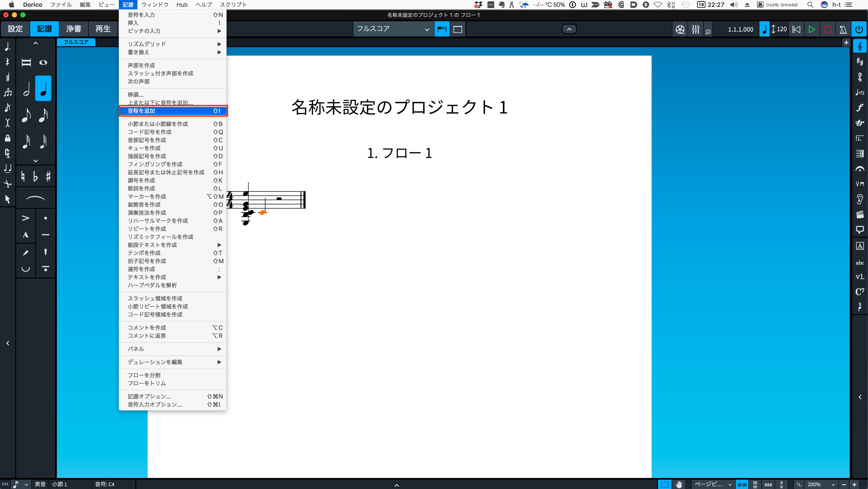Collapse the notes list upward
Viewport: 868px width, 489px height.
[35, 43]
